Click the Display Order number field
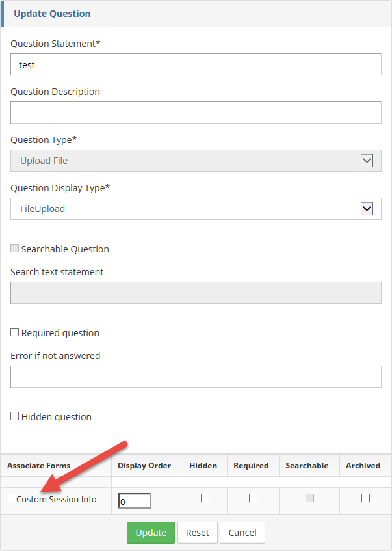 [x=135, y=501]
